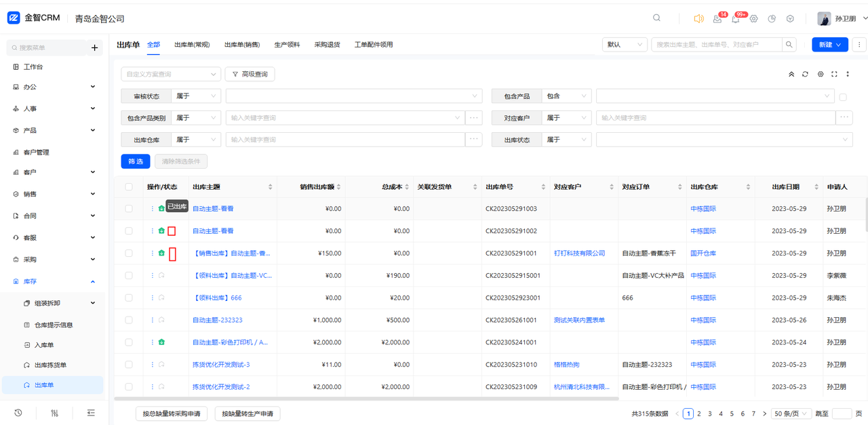Check the row for CK202305241001
Viewport: 868px width, 425px height.
pyautogui.click(x=129, y=342)
